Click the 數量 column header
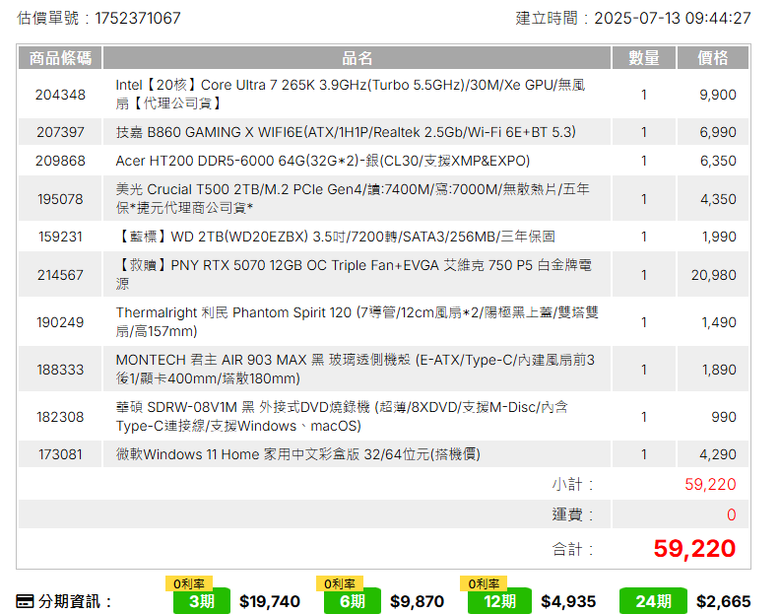This screenshot has height=614, width=780. point(644,58)
